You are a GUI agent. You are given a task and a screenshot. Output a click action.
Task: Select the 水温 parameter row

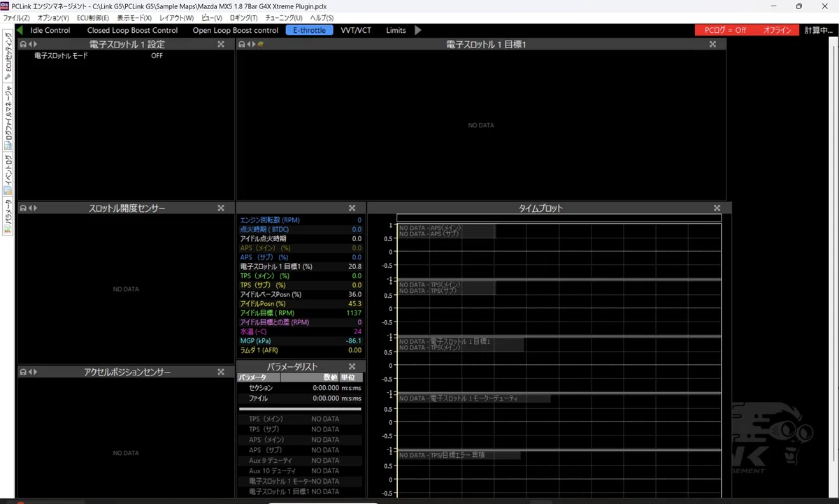click(x=301, y=331)
